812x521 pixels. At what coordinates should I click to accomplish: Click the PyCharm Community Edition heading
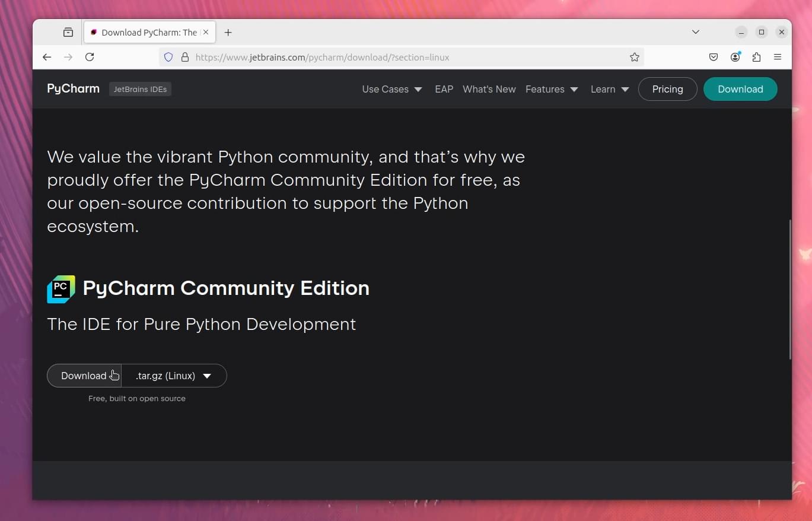(x=226, y=288)
